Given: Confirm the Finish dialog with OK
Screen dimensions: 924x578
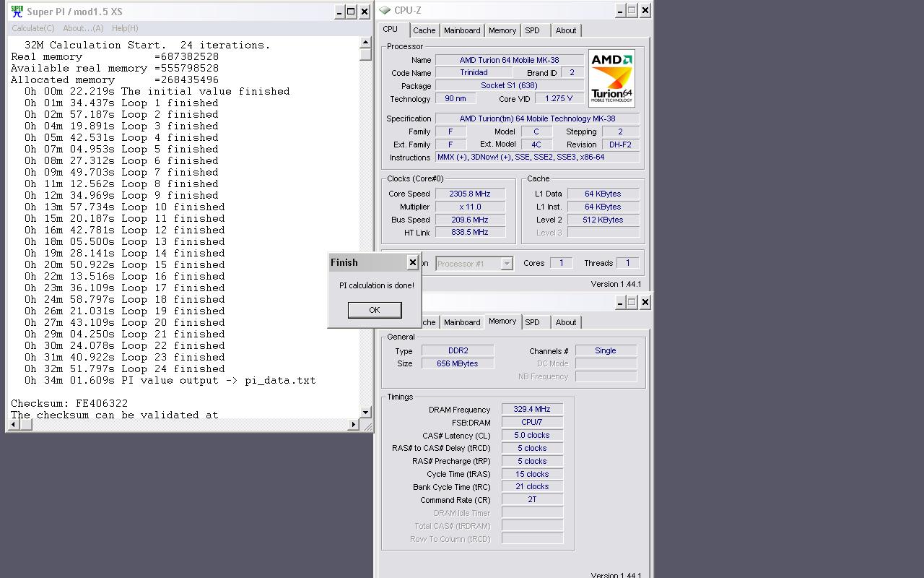Looking at the screenshot, I should click(x=374, y=310).
